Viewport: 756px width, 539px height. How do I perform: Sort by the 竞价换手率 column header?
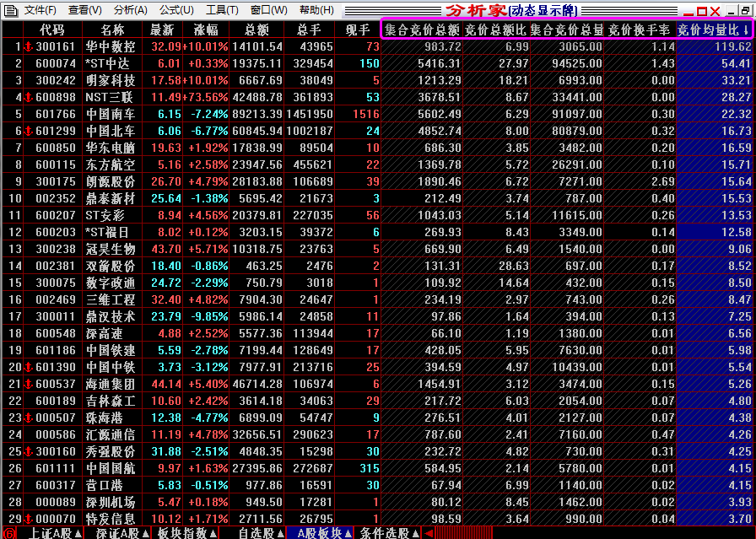[x=640, y=30]
